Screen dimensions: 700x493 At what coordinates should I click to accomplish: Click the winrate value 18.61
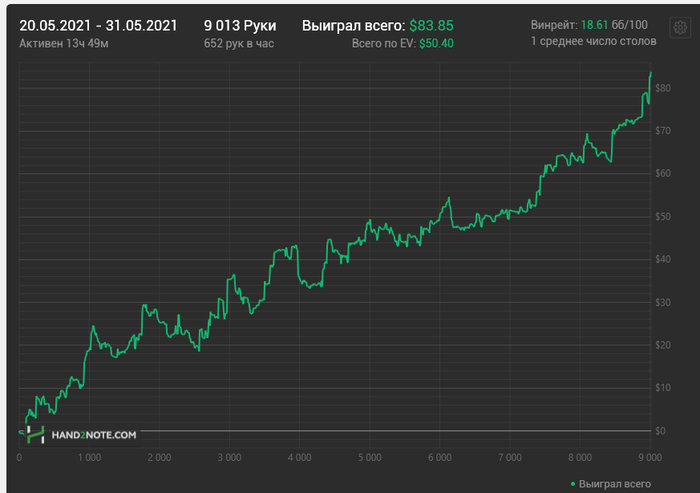point(594,25)
